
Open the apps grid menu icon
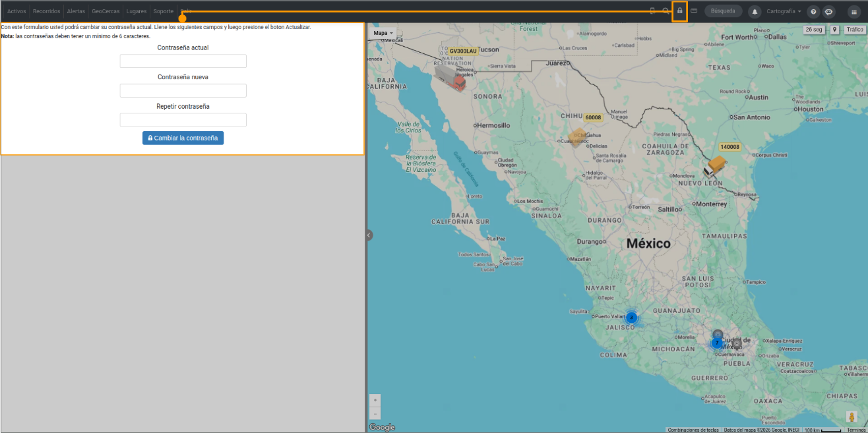(x=853, y=11)
